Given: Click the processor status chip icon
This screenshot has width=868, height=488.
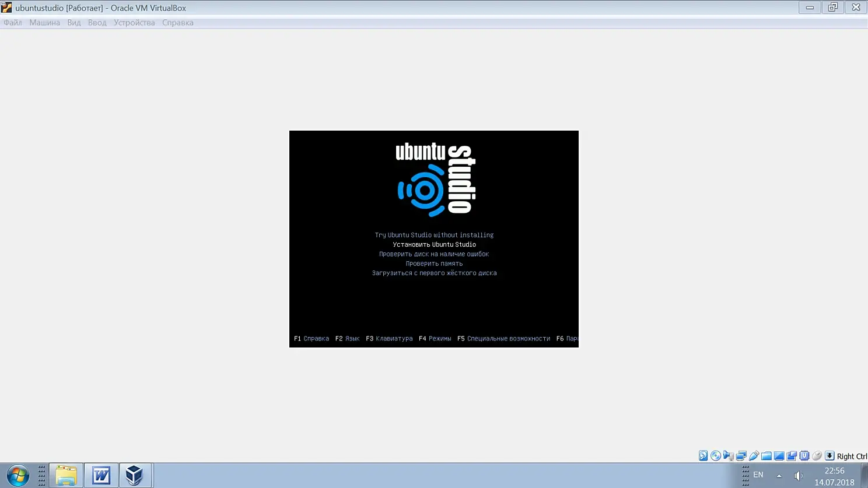Looking at the screenshot, I should pyautogui.click(x=804, y=456).
